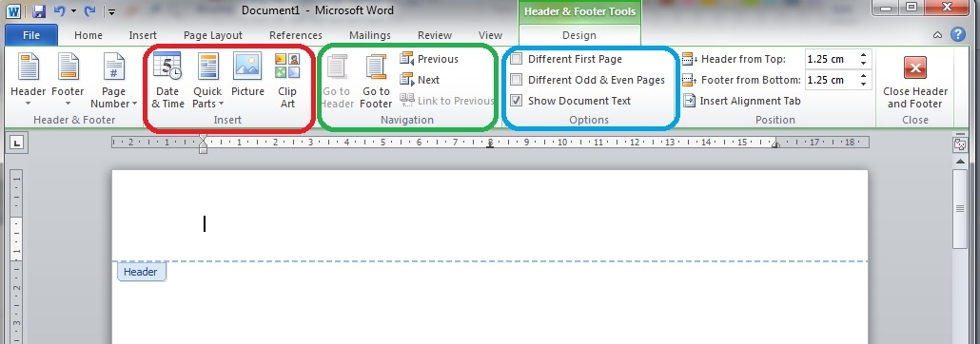Switch to the View tab
The width and height of the screenshot is (980, 344).
pos(490,35)
